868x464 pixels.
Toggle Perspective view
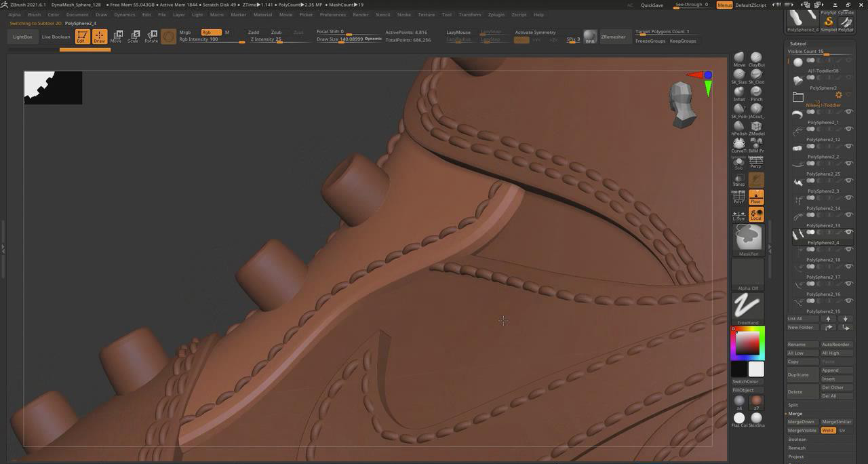click(x=756, y=163)
